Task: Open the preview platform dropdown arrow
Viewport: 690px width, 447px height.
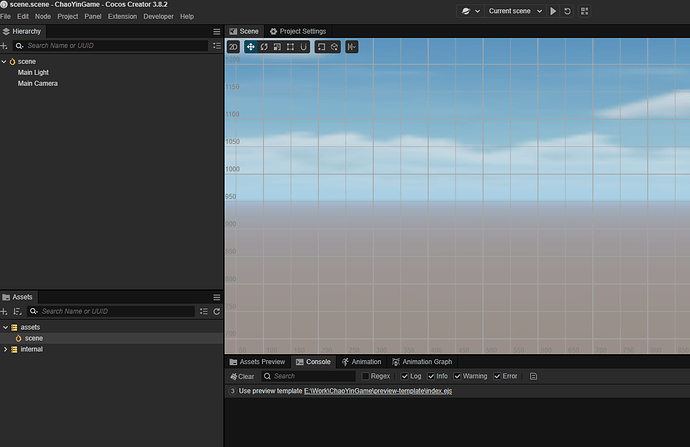Action: tap(477, 11)
